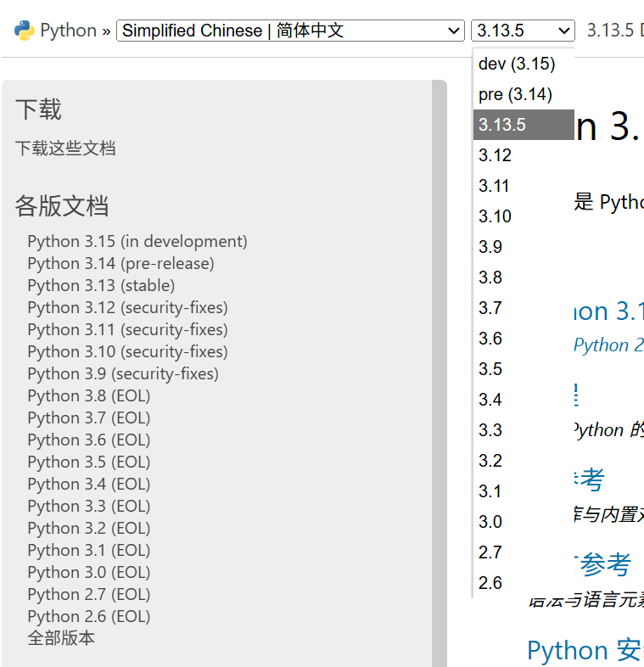Open Python 3.13 (stable) docs link
The image size is (644, 667).
tap(101, 286)
